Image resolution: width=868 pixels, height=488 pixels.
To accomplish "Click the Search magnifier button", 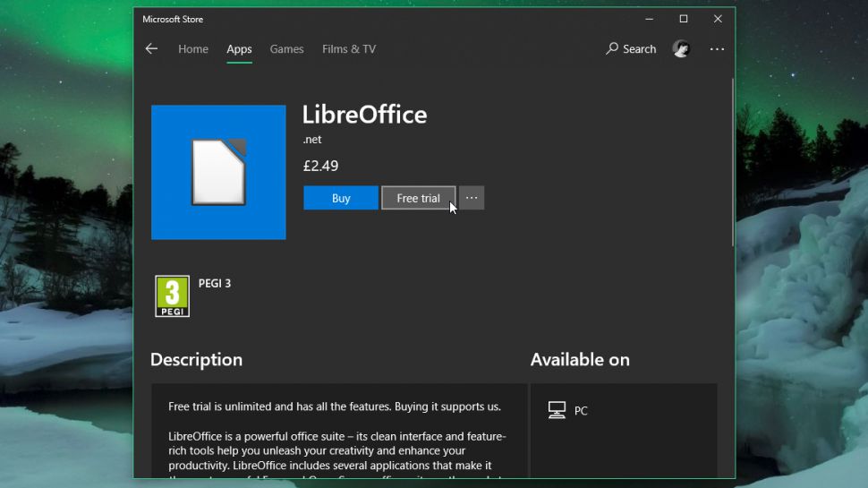I will pos(631,48).
